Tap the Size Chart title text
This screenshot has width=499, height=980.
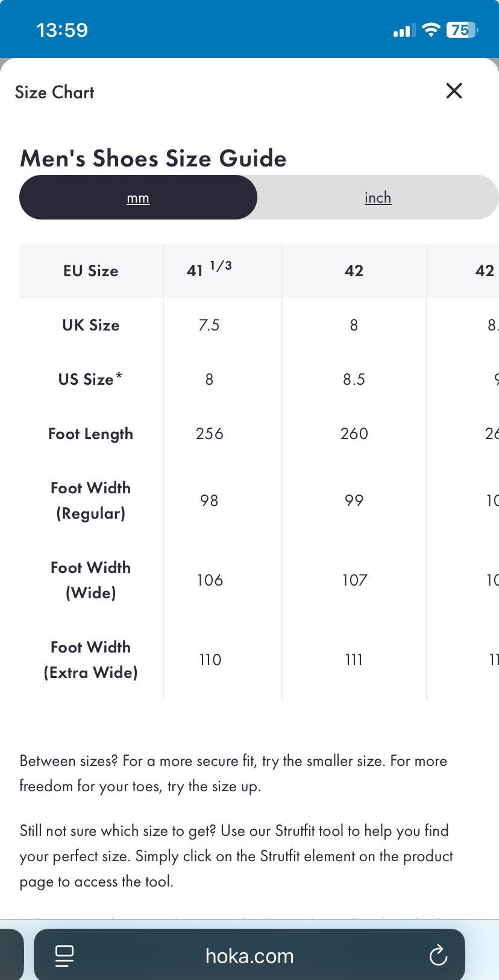coord(54,92)
